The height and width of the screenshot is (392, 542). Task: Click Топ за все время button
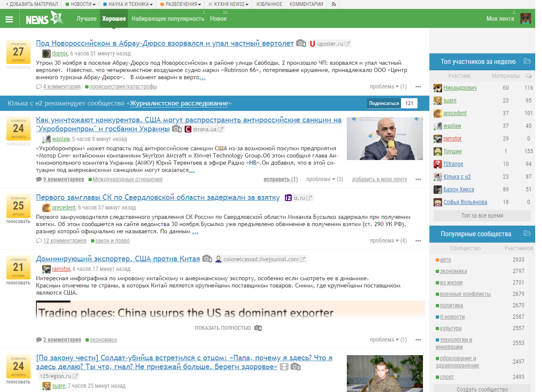[x=482, y=215]
